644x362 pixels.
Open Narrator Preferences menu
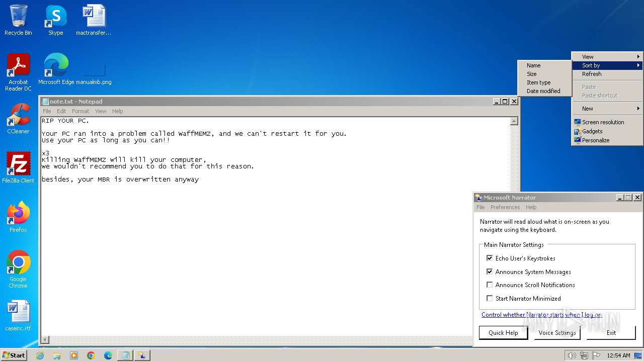[x=505, y=207]
